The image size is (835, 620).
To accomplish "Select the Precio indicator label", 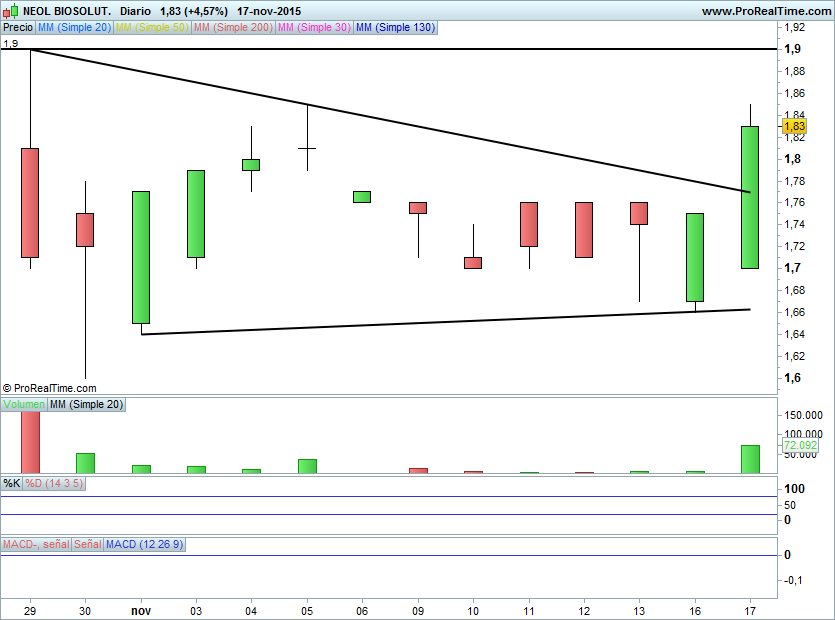I will 17,28.
